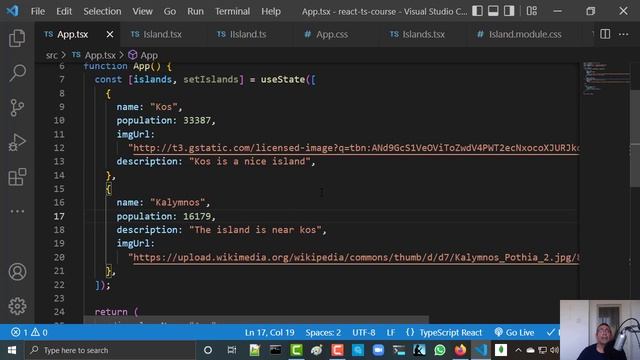Open the Run and Debug view
The height and width of the screenshot is (360, 640).
[x=17, y=142]
